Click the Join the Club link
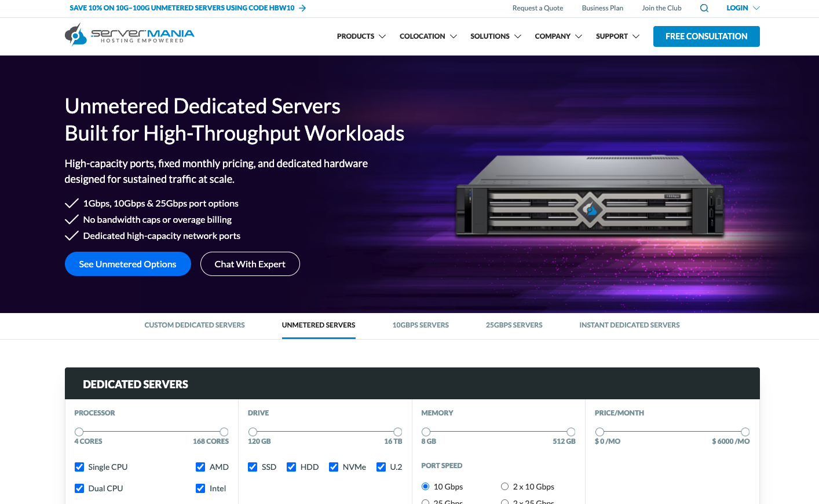Screen dimensions: 819x504 click(661, 8)
